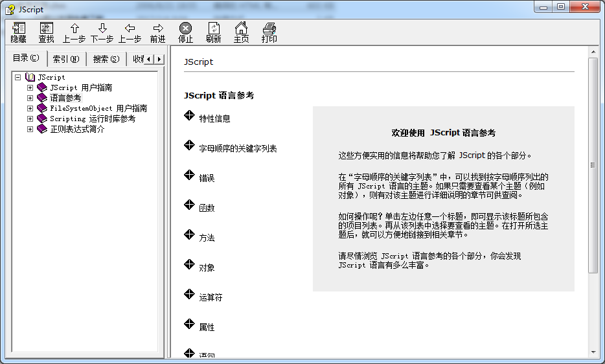This screenshot has width=605, height=364.
Task: Click the diamond icon next to 方法
Action: pos(189,234)
